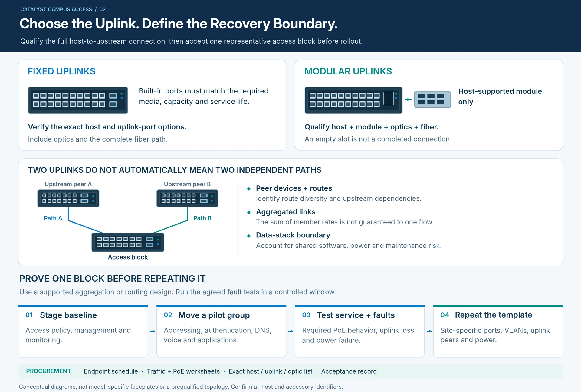Click the fixed uplinks switch illustration
Viewport: 581px width, 392px height.
(x=78, y=100)
